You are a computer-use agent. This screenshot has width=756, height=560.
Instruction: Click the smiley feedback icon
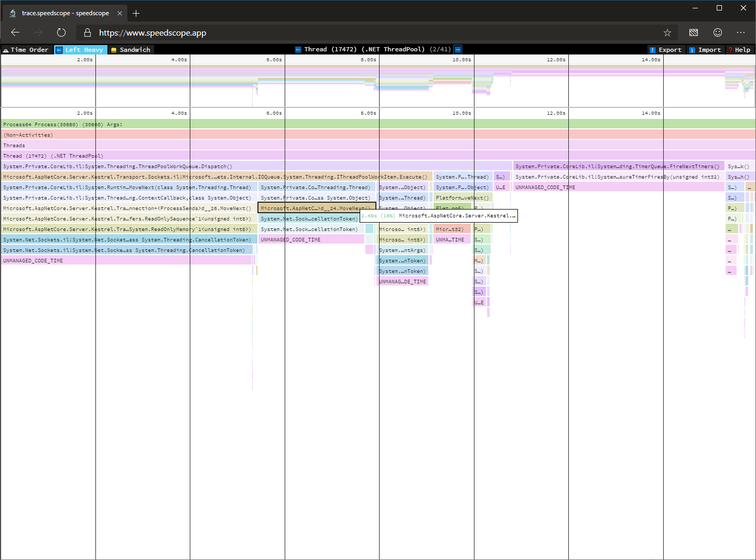click(x=718, y=32)
